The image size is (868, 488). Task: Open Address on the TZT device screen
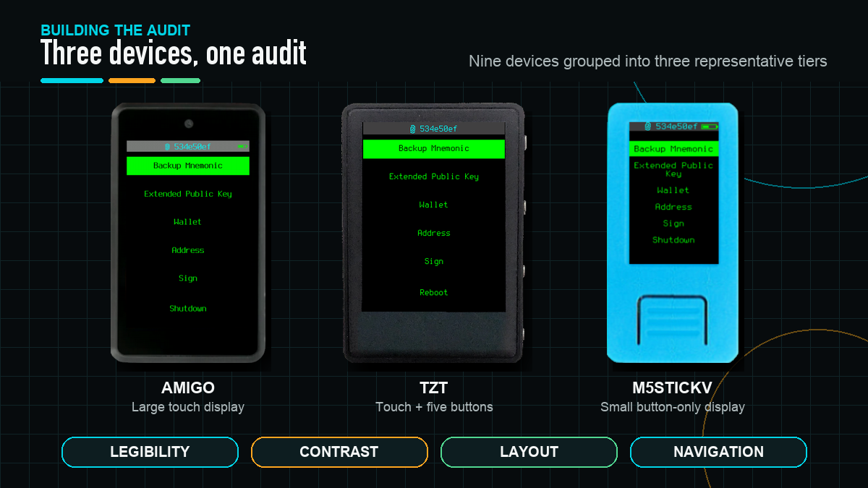[x=434, y=233]
